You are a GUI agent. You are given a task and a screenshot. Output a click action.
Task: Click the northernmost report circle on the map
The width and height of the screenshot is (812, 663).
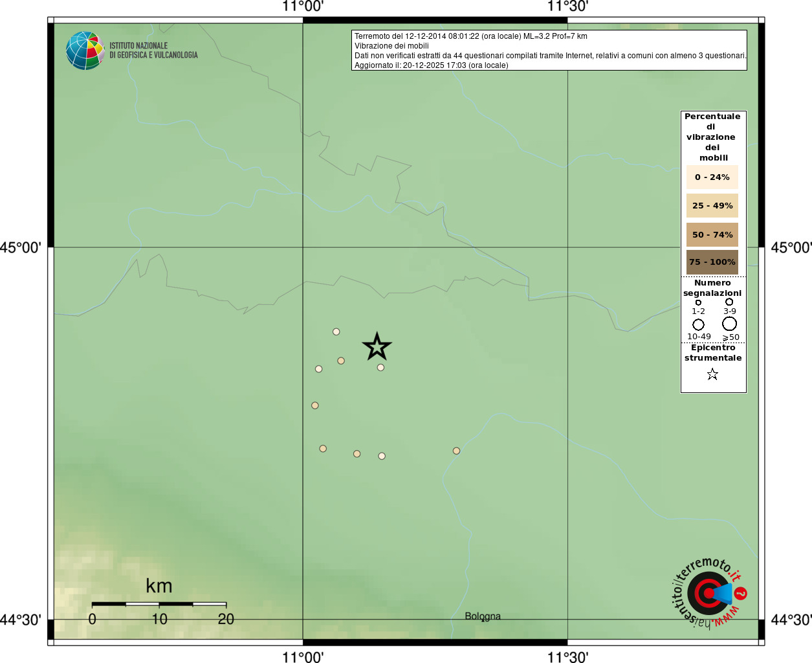[x=336, y=331]
